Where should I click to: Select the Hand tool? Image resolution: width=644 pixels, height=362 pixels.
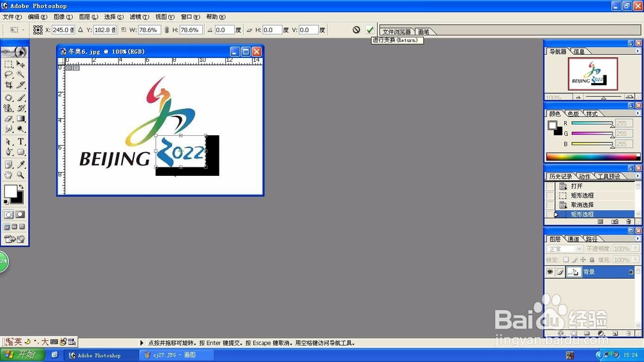tap(8, 175)
